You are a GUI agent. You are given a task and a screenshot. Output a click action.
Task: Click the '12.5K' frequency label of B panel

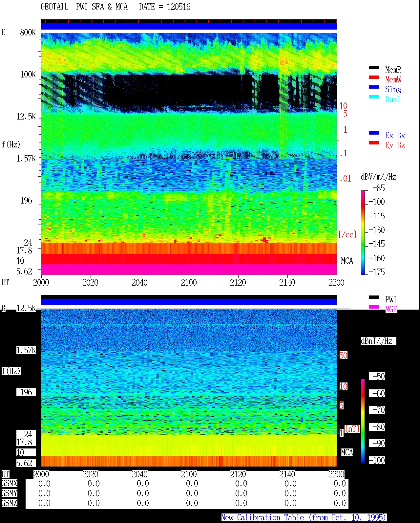tap(26, 308)
